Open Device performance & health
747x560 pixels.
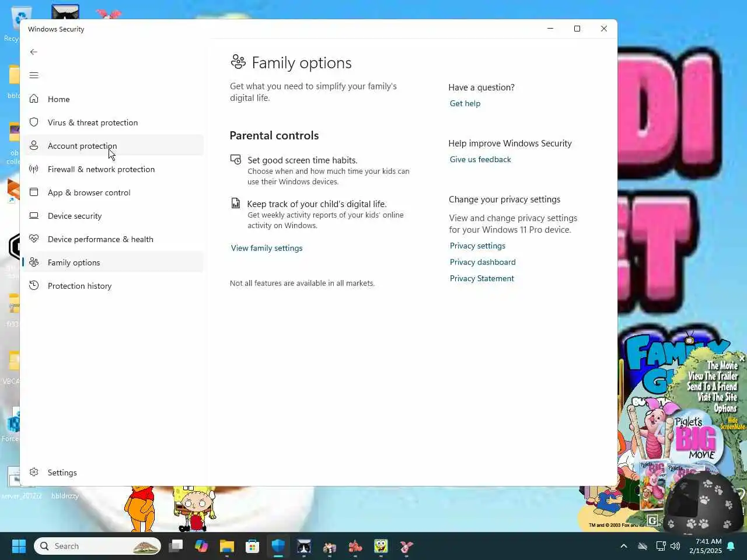coord(113,239)
